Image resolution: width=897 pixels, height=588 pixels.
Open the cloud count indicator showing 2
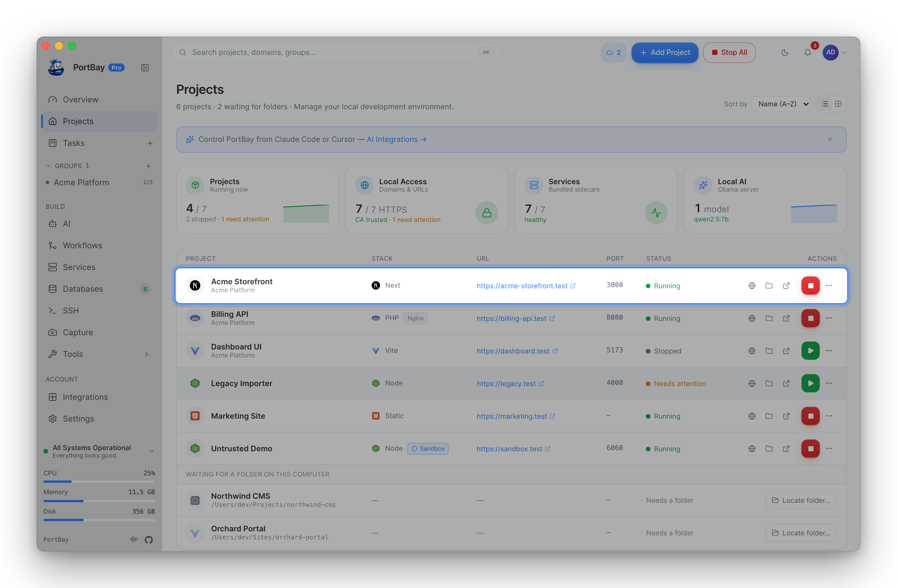[613, 52]
